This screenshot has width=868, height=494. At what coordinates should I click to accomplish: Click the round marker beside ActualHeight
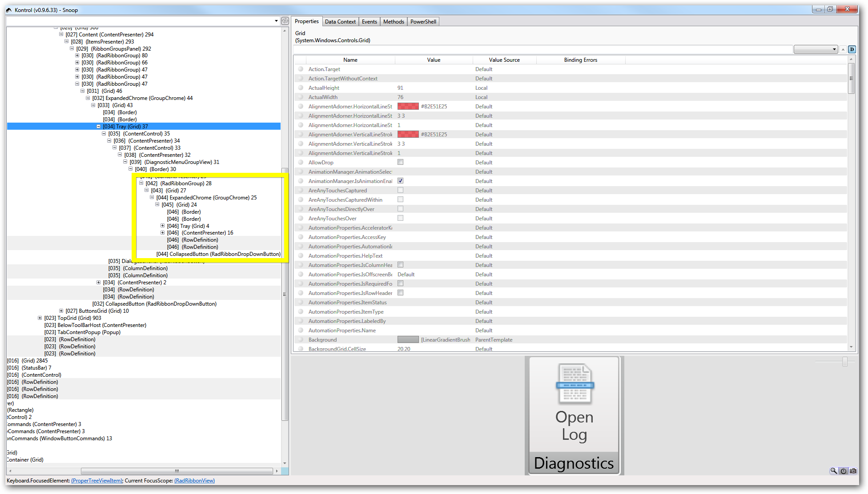point(301,88)
